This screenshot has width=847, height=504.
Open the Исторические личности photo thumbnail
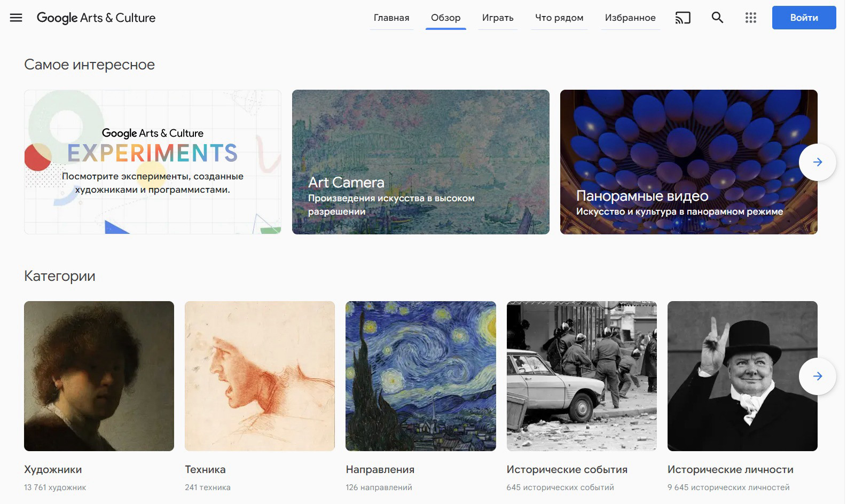click(x=742, y=376)
